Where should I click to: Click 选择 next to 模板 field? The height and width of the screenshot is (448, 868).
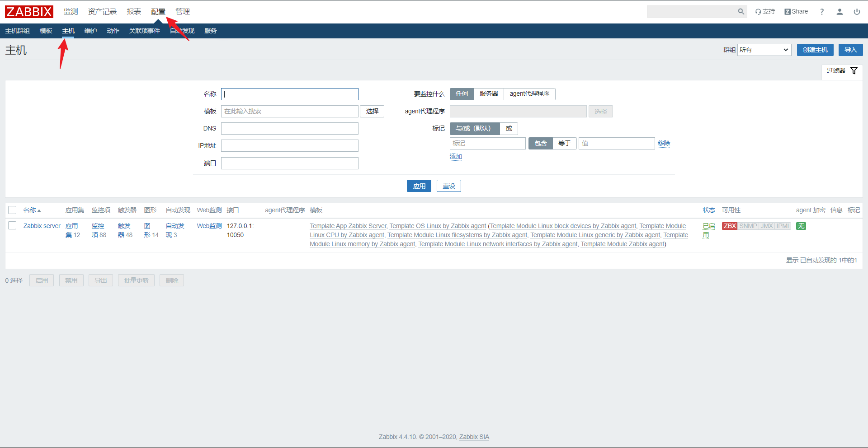coord(372,112)
